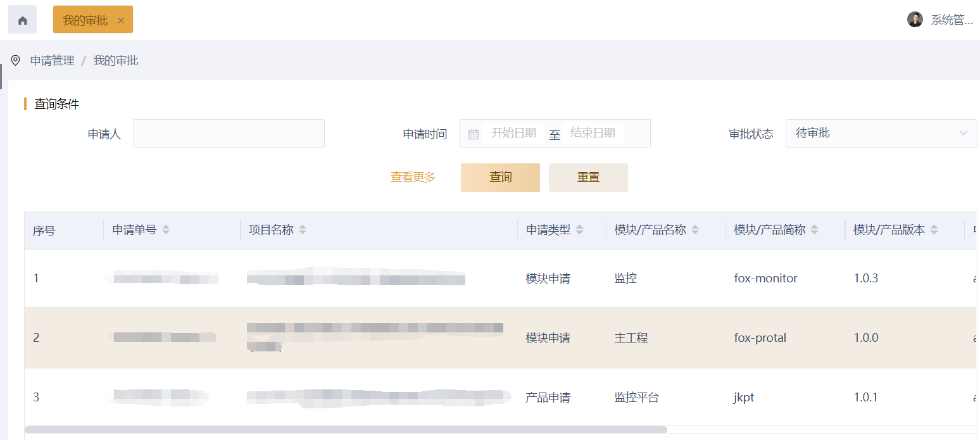Click inside the 申请人 input field
This screenshot has height=440, width=980.
pos(229,133)
